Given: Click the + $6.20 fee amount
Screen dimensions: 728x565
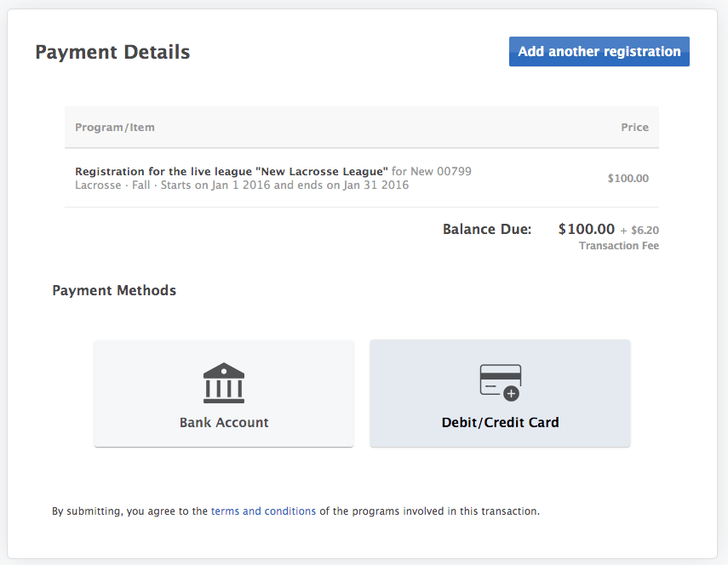Looking at the screenshot, I should [639, 230].
